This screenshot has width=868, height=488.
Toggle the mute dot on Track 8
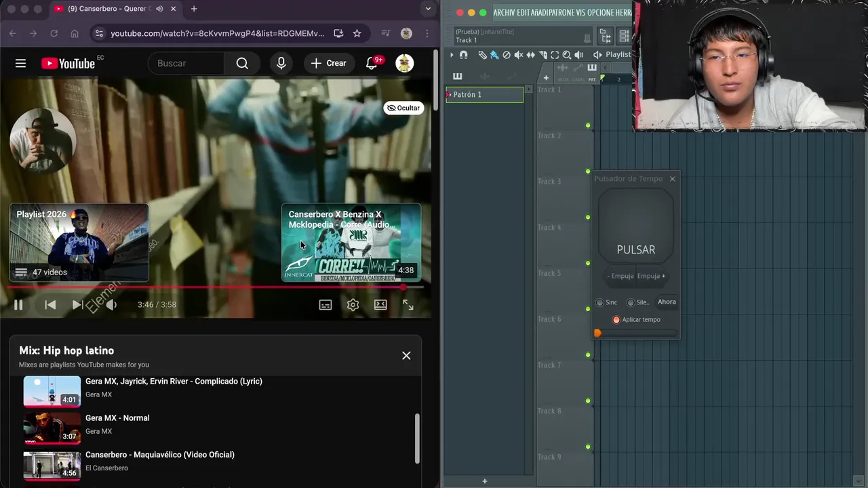[x=588, y=447]
